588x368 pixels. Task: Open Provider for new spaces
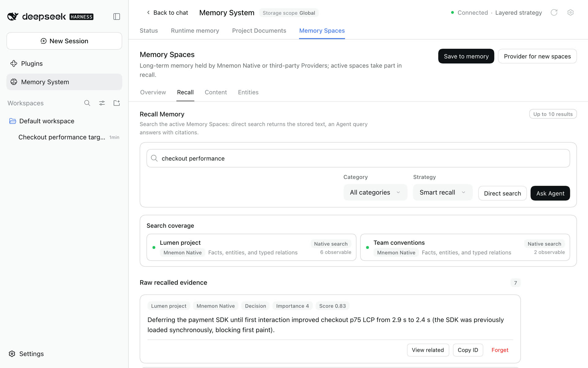537,56
